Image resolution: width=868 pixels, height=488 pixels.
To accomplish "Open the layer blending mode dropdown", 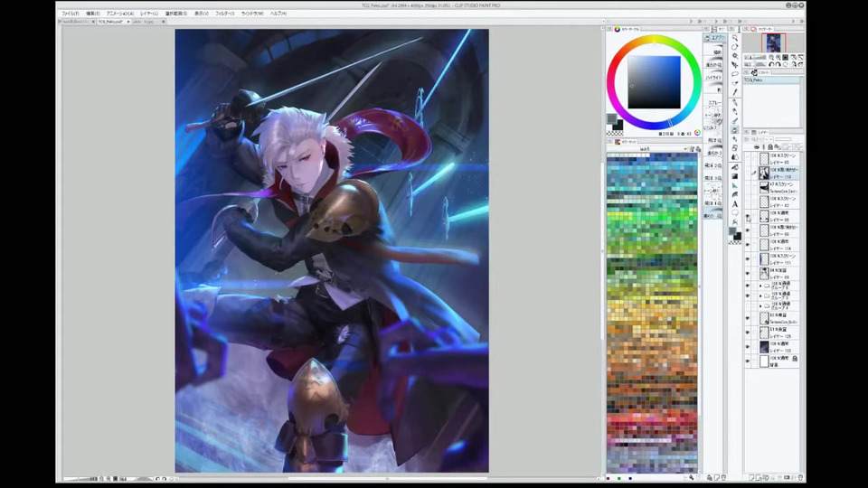I will (x=759, y=139).
